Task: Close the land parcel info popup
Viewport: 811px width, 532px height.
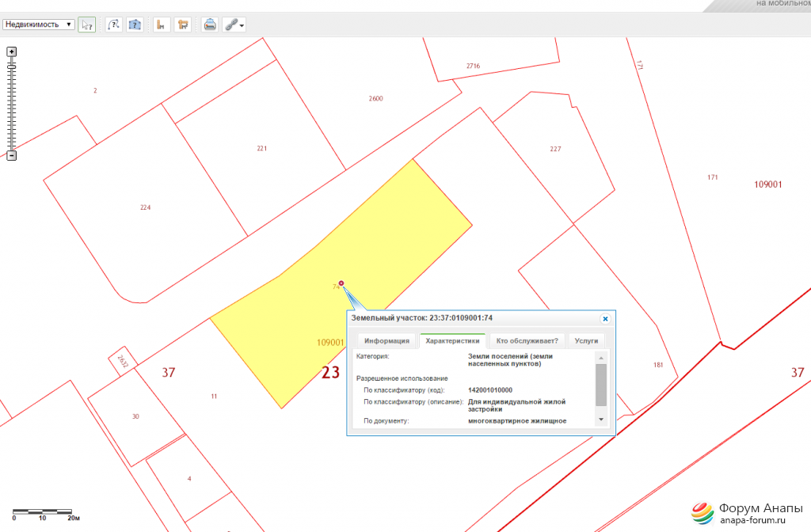Action: 605,318
